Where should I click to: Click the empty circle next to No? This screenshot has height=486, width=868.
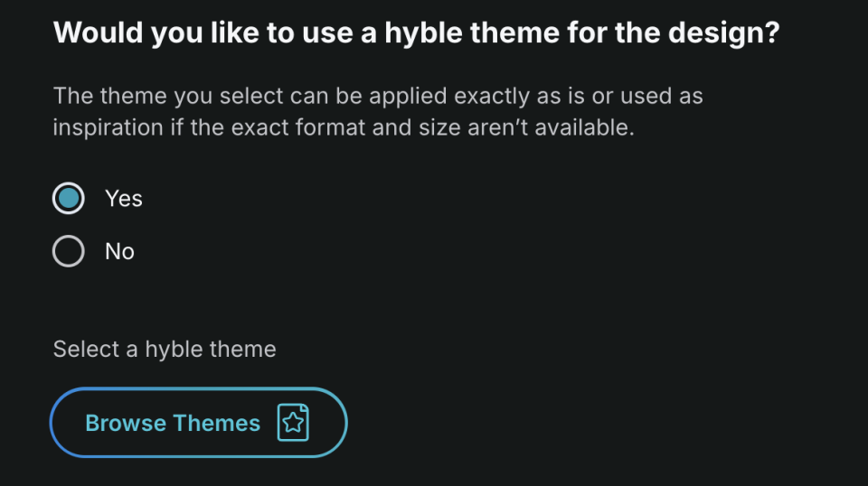coord(69,251)
